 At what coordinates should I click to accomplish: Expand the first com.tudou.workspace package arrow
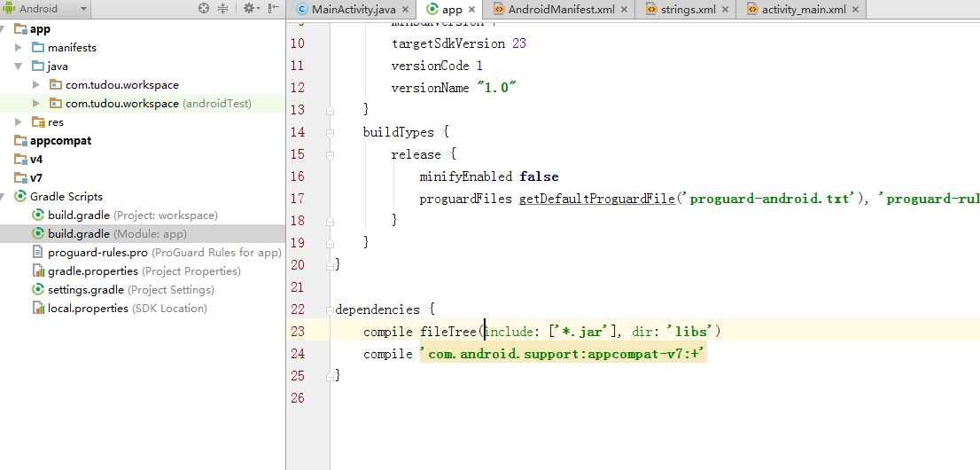[36, 84]
